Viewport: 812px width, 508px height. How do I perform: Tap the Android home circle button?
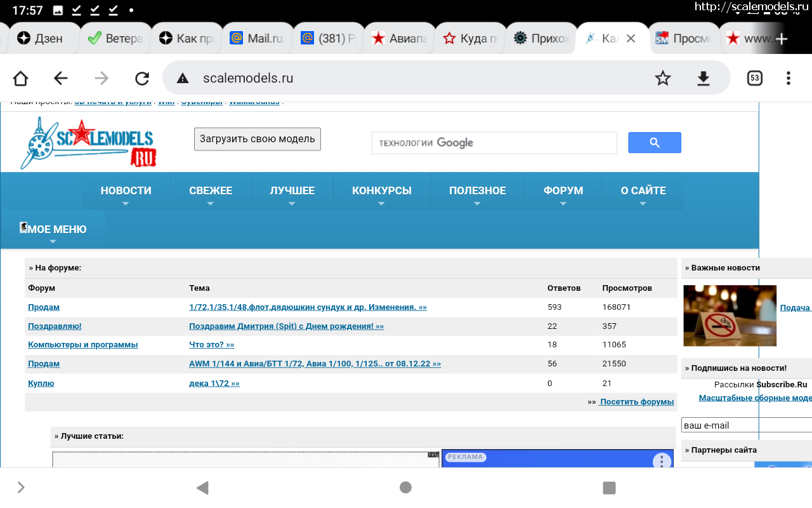(x=406, y=488)
